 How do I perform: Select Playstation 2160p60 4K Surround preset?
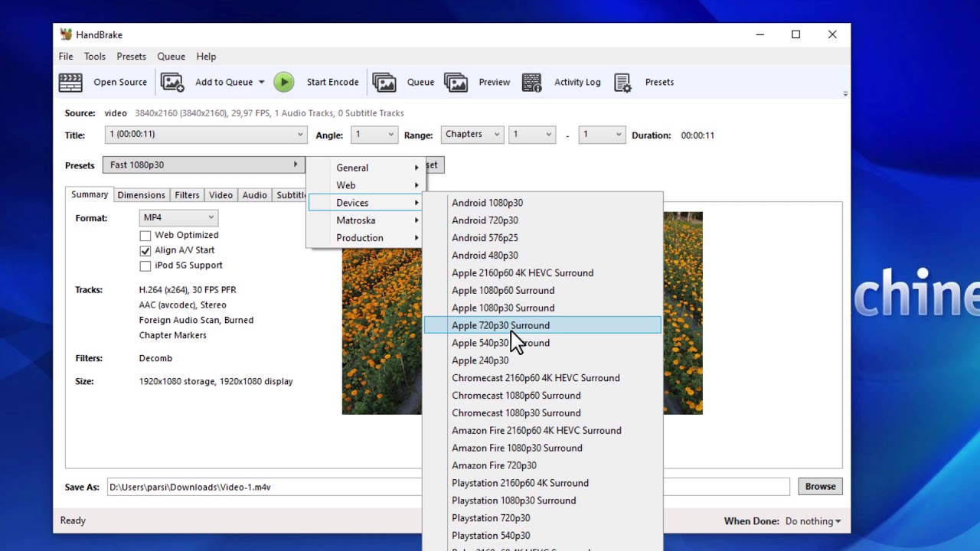point(542,483)
